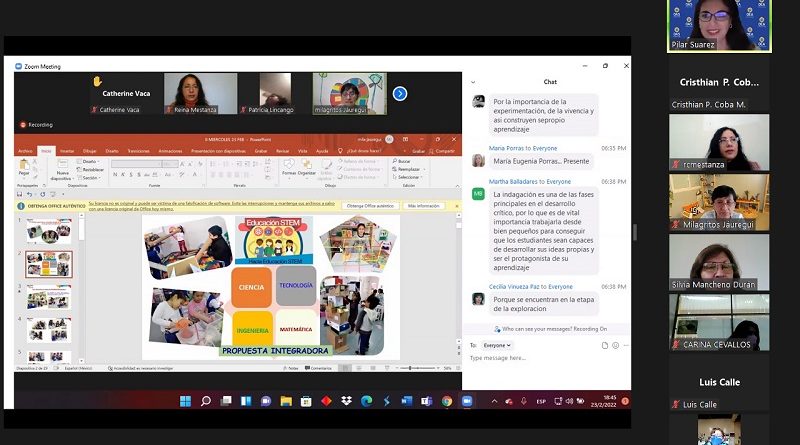Undo the last action in PowerPoint
This screenshot has height=445, width=800.
click(x=30, y=194)
